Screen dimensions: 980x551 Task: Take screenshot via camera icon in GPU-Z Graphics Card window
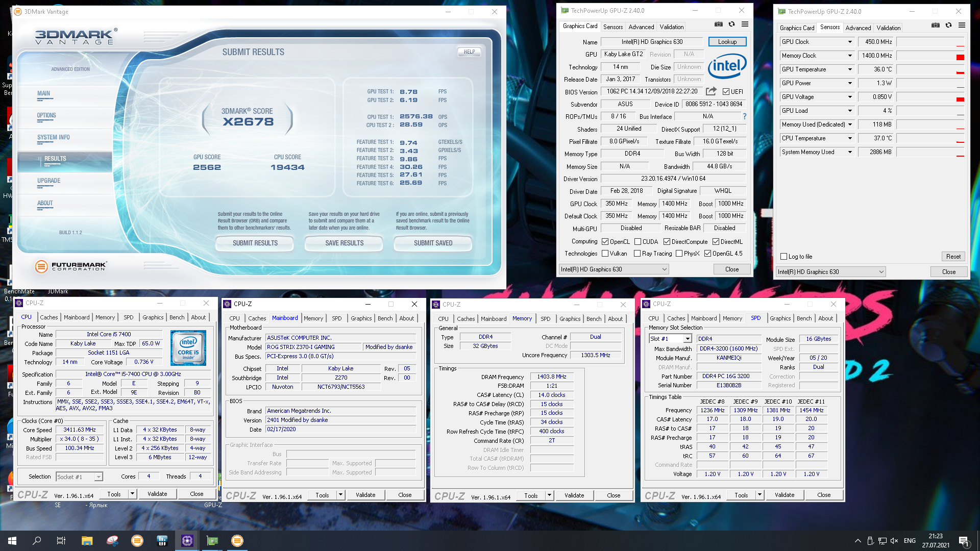tap(718, 24)
